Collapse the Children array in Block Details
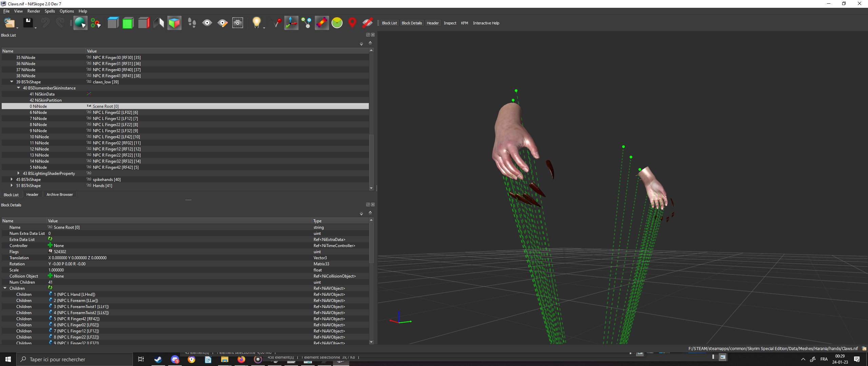Screen dimensions: 868x366 5,288
